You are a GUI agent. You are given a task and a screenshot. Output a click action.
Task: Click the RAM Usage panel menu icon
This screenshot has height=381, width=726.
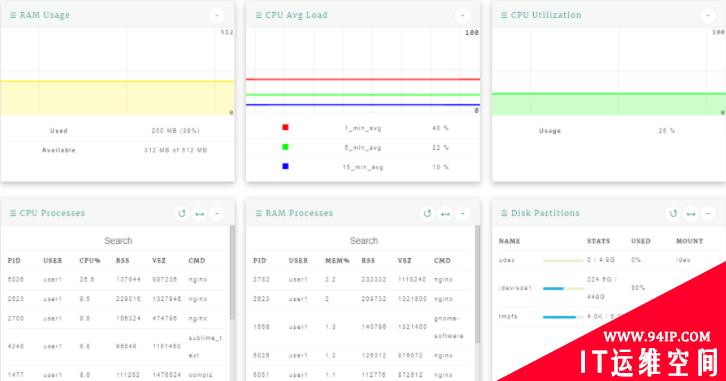13,15
